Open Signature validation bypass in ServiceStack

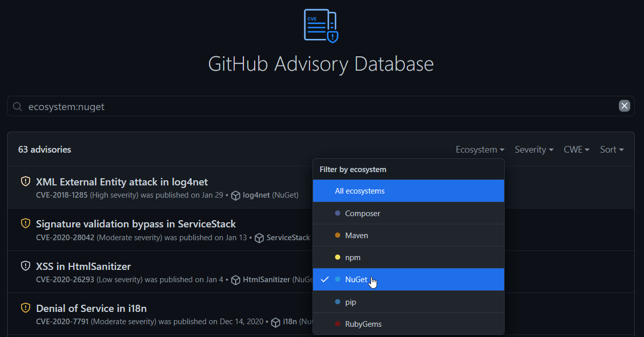[136, 224]
